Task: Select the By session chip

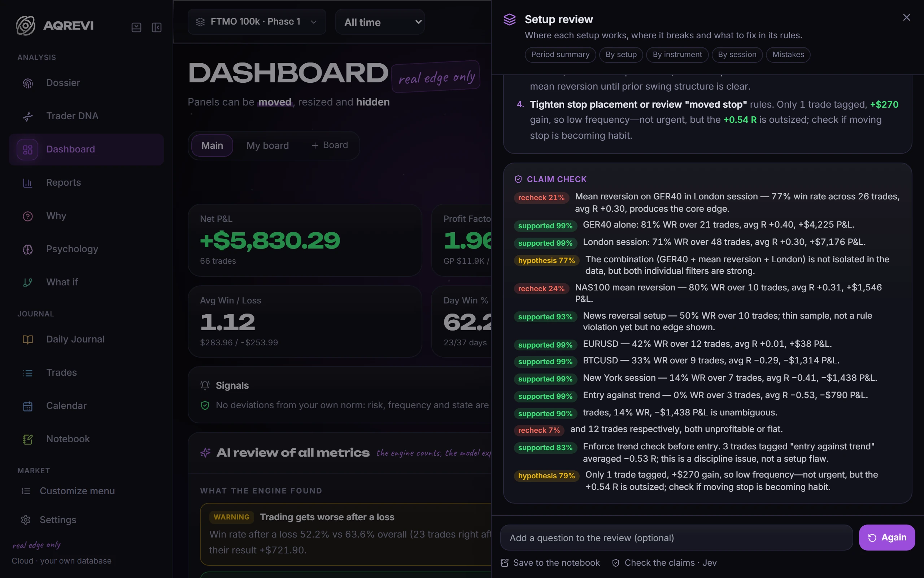Action: (x=737, y=55)
